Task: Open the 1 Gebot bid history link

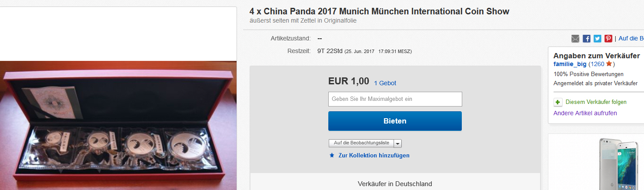Action: (x=385, y=83)
